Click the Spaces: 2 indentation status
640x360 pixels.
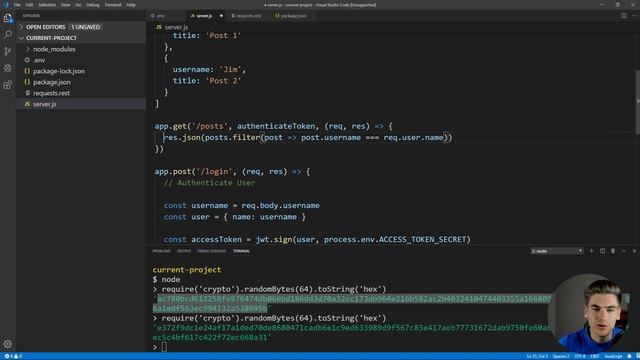tap(561, 356)
